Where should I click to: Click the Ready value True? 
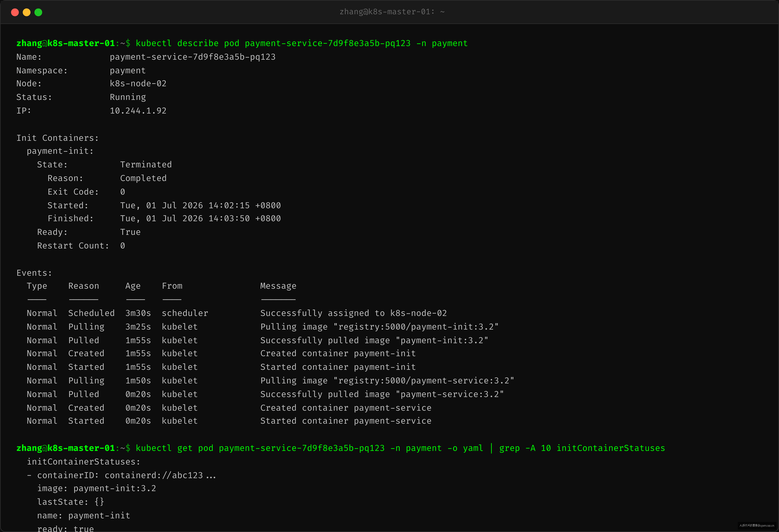click(130, 232)
